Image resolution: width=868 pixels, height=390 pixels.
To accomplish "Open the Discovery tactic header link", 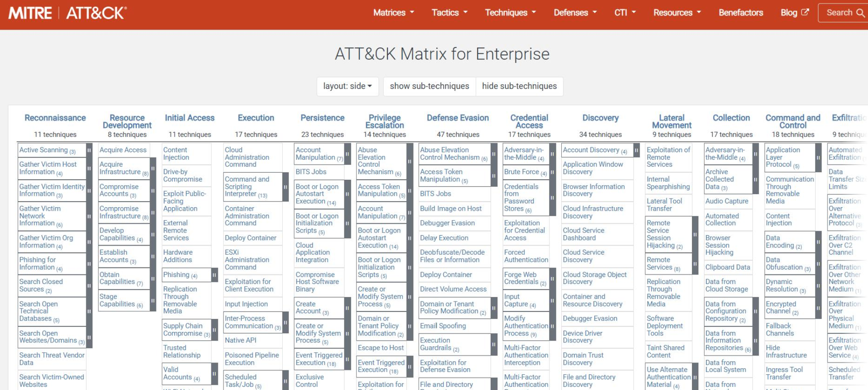I will pyautogui.click(x=600, y=118).
